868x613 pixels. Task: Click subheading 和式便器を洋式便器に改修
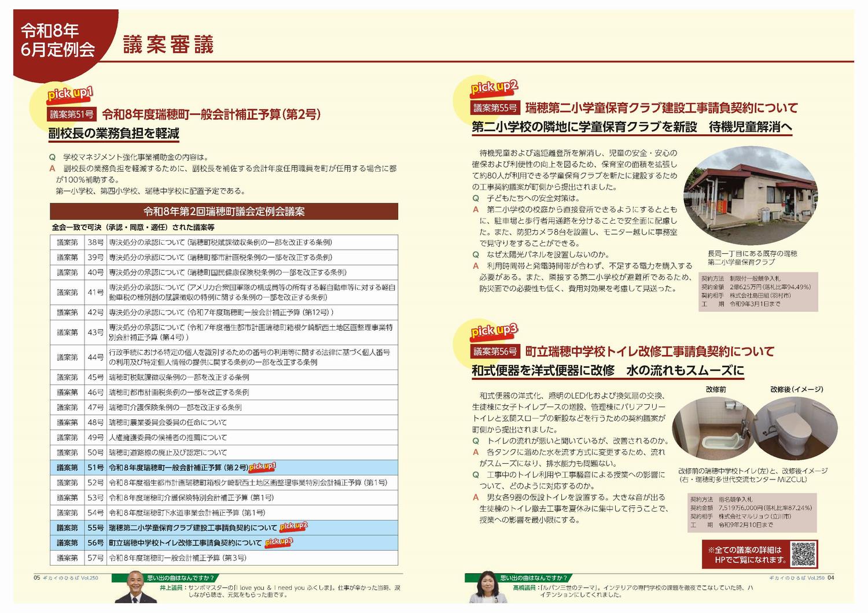543,371
